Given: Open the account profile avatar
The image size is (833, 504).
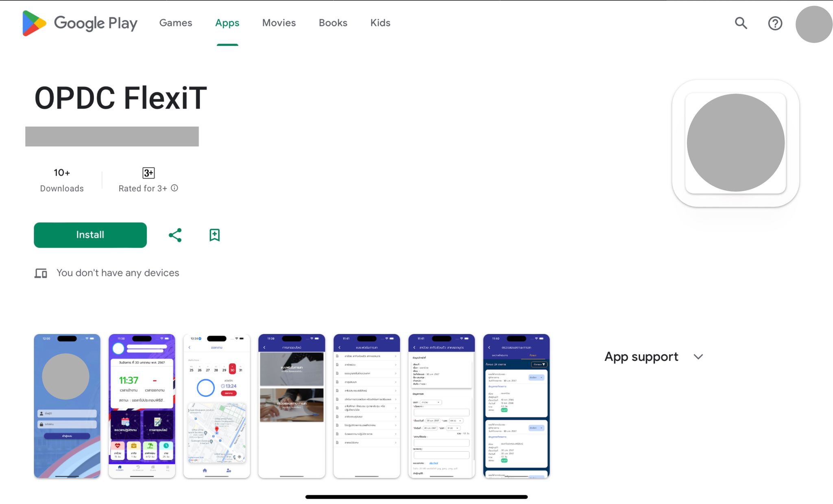Looking at the screenshot, I should click(x=813, y=24).
